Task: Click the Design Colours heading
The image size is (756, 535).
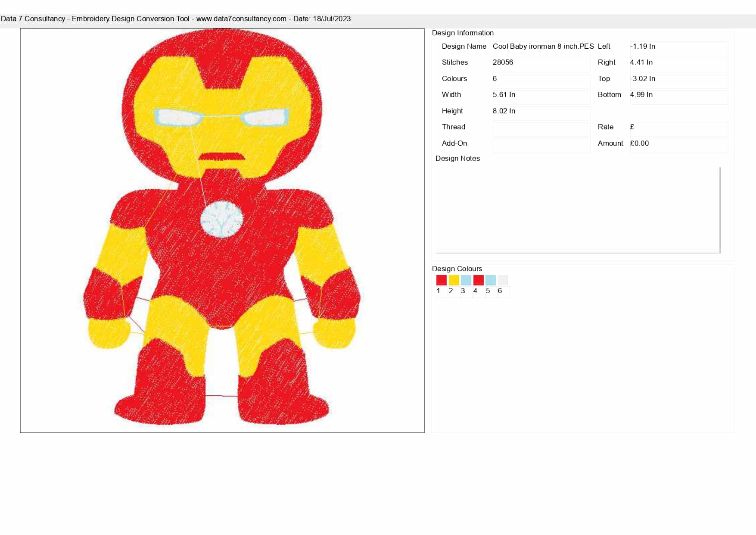Action: click(457, 269)
